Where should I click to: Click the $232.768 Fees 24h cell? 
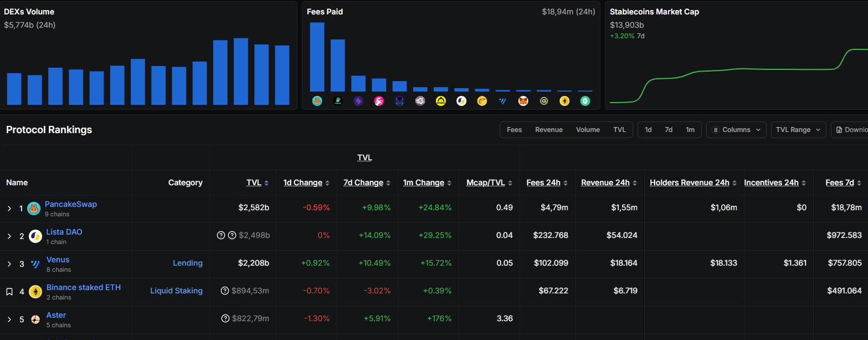[x=551, y=235]
